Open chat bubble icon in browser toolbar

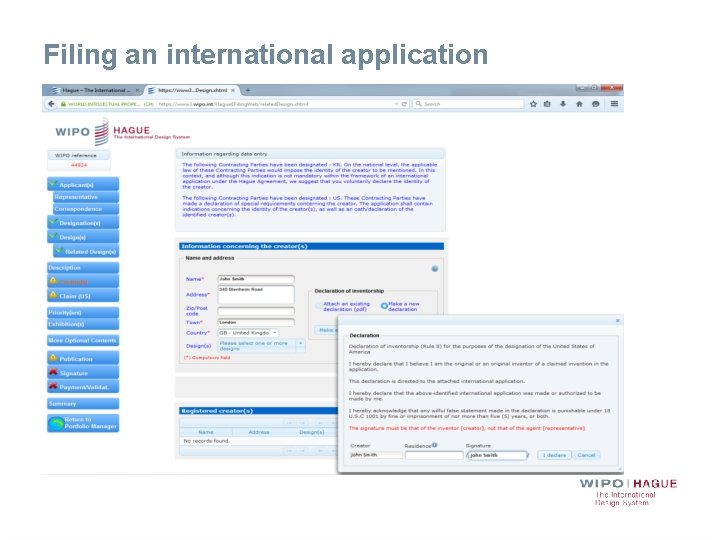(596, 104)
